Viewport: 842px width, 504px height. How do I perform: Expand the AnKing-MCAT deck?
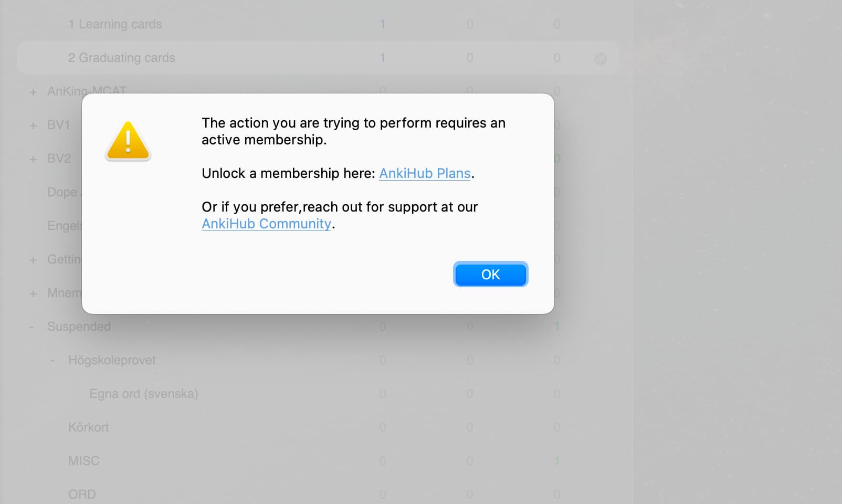click(x=33, y=92)
